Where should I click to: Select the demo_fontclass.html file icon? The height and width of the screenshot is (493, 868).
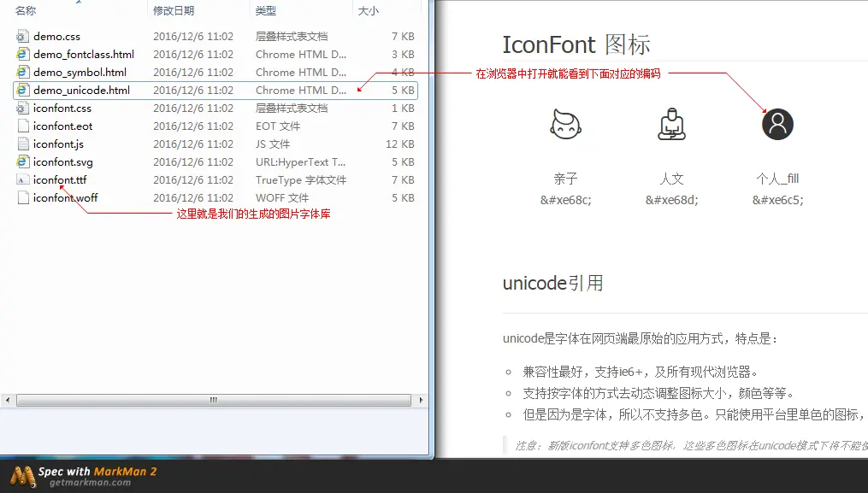22,54
